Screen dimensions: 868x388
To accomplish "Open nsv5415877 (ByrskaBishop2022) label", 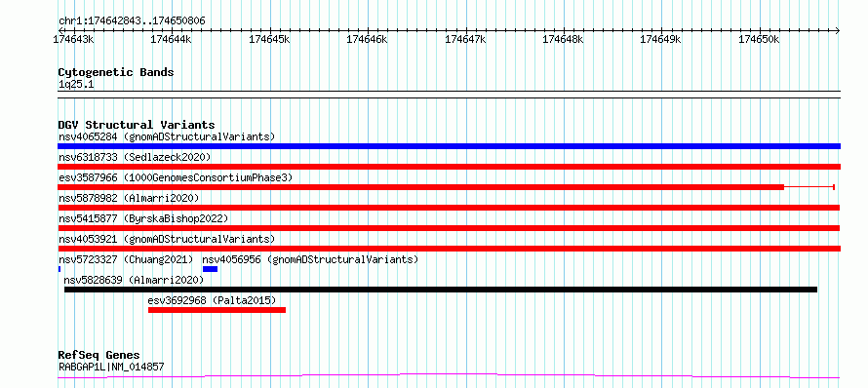I will (x=143, y=218).
